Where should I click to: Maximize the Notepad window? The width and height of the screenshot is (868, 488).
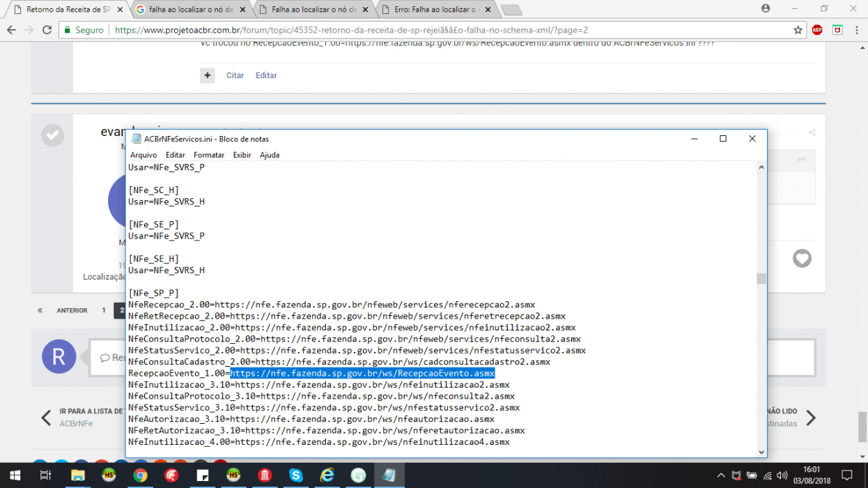click(723, 139)
